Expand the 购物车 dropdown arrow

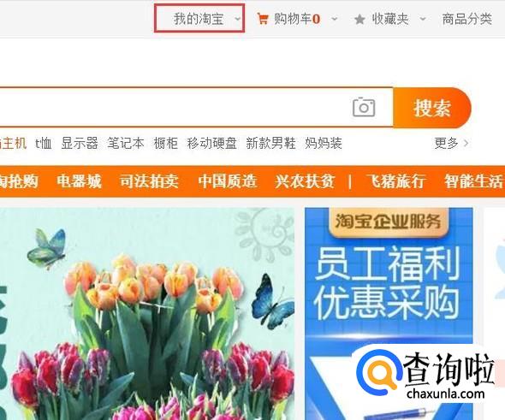335,19
